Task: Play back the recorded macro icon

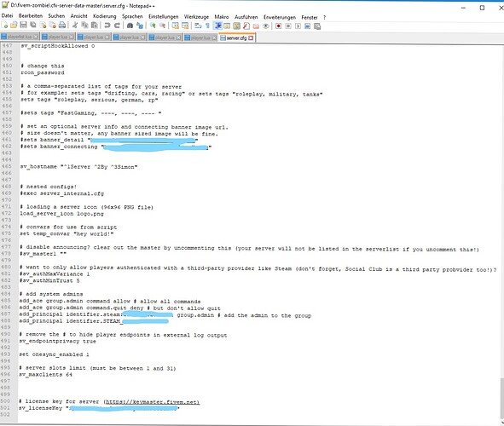Action: (x=298, y=26)
